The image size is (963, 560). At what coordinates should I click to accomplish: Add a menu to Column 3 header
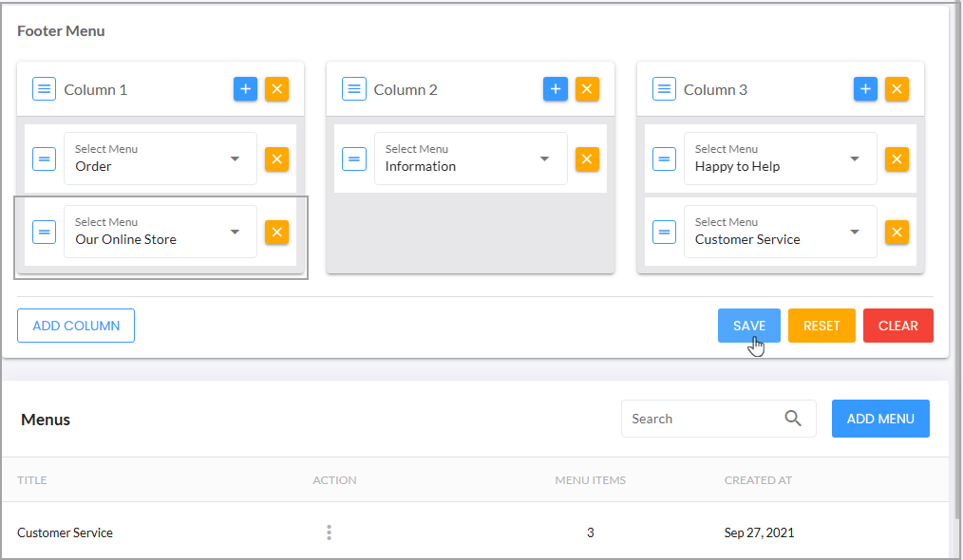pyautogui.click(x=865, y=89)
